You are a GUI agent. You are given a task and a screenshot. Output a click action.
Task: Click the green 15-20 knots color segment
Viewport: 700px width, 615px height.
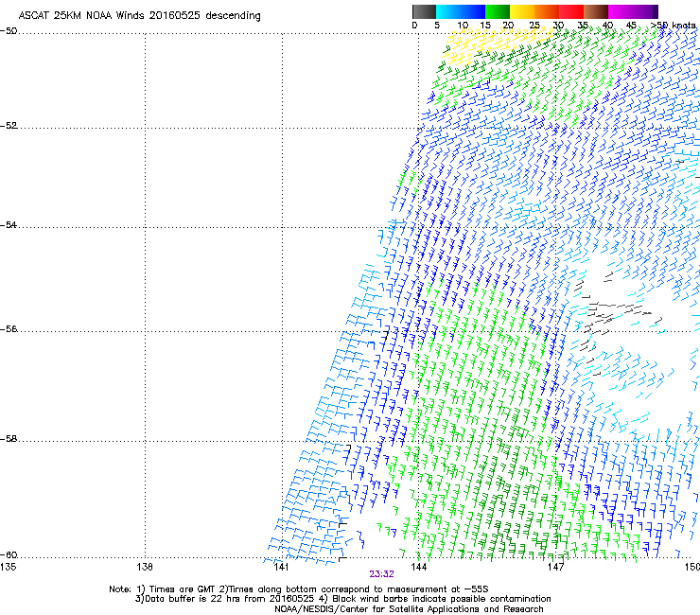[x=498, y=11]
